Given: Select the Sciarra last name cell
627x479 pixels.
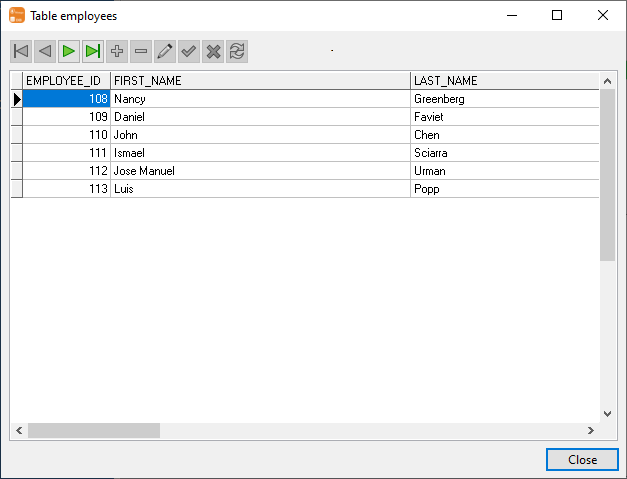Looking at the screenshot, I should [x=504, y=153].
